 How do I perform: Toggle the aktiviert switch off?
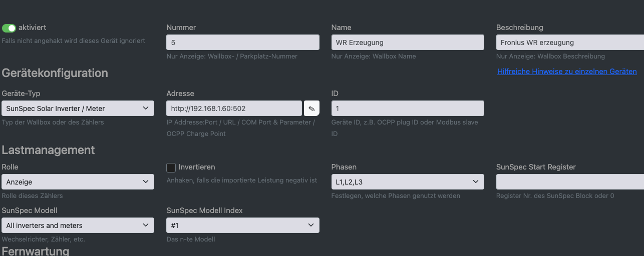coord(9,28)
